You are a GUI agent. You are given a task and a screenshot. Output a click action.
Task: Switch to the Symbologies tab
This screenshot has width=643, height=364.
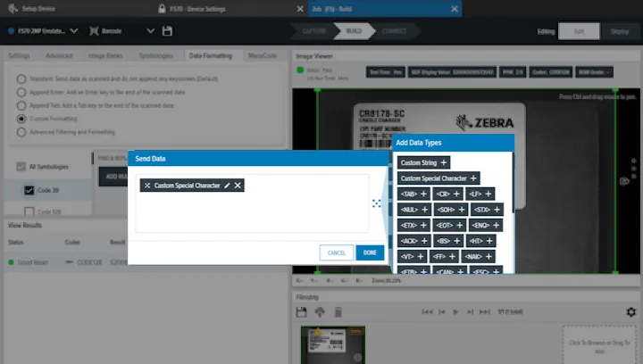155,55
